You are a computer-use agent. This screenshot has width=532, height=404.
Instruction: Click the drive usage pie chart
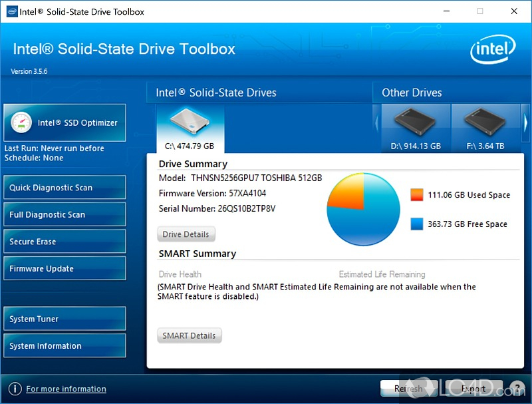363,209
